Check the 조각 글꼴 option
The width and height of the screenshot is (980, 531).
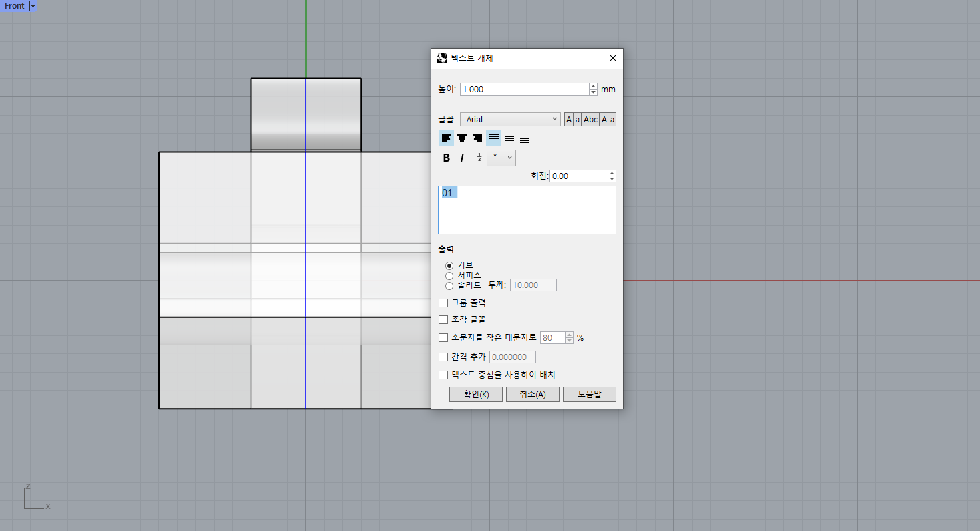tap(443, 319)
